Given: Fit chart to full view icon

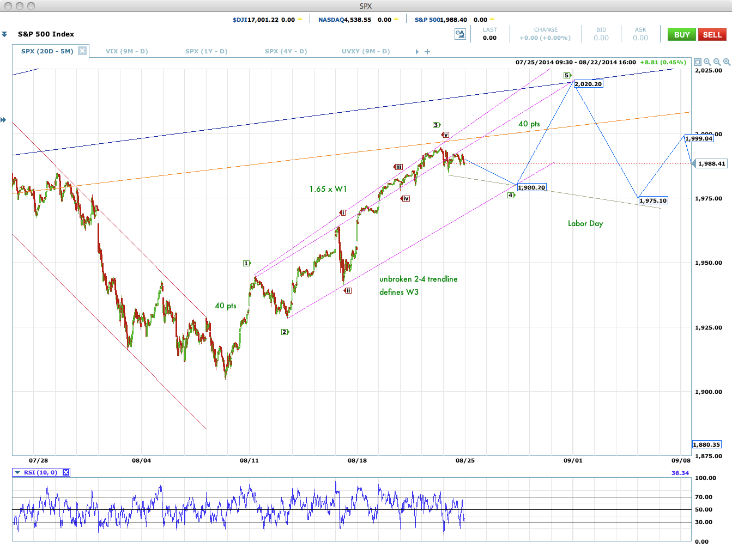Looking at the screenshot, I should [698, 62].
